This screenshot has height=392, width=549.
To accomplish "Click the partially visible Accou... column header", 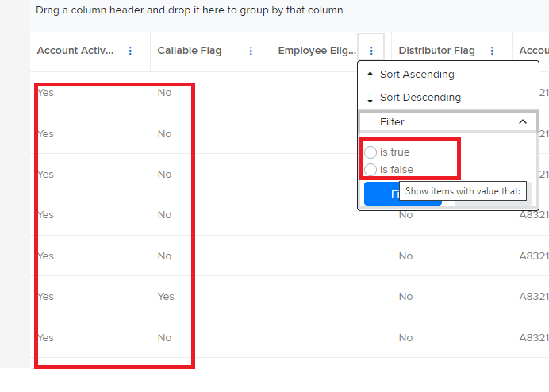I will click(533, 51).
